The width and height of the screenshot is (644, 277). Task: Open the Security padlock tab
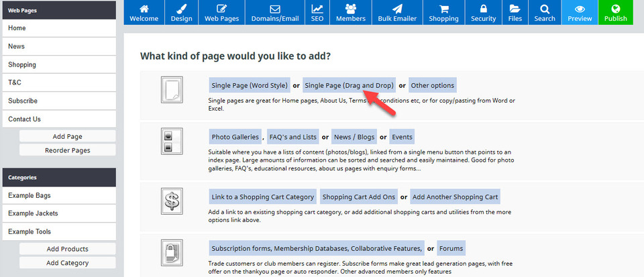pyautogui.click(x=484, y=12)
